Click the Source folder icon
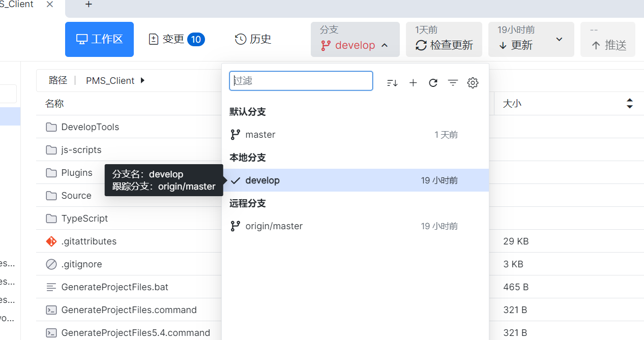Image resolution: width=644 pixels, height=340 pixels. point(51,196)
